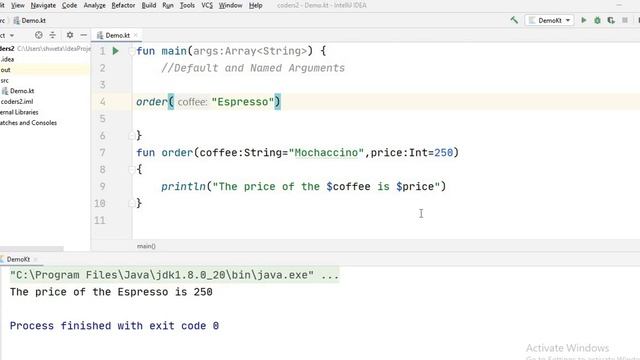Run DemoKt with the green play button

[x=584, y=20]
